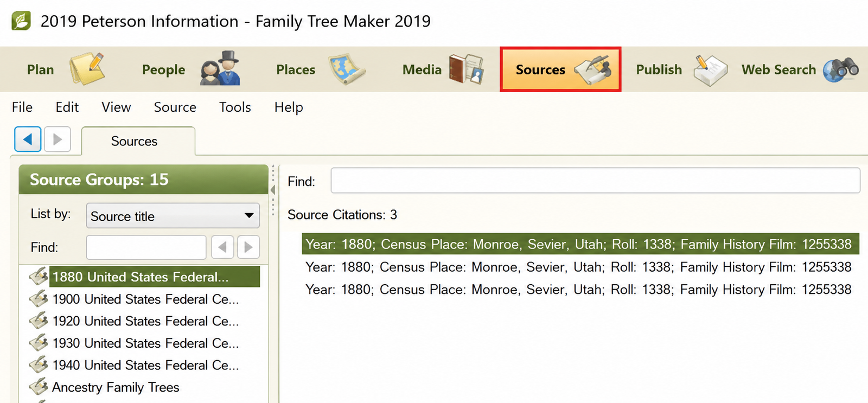Open the Publish workspace paper icon
Viewport: 868px width, 403px height.
pyautogui.click(x=711, y=70)
